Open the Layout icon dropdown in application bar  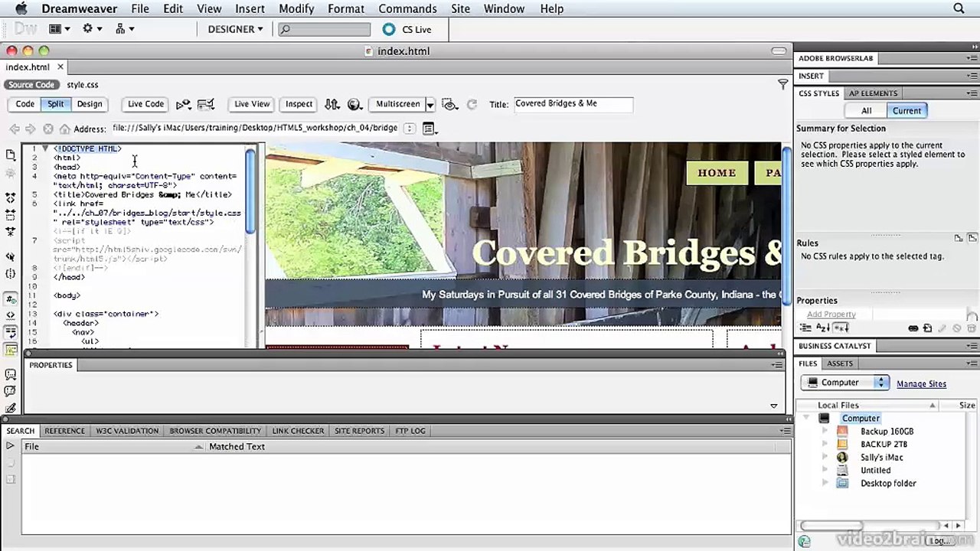(59, 29)
